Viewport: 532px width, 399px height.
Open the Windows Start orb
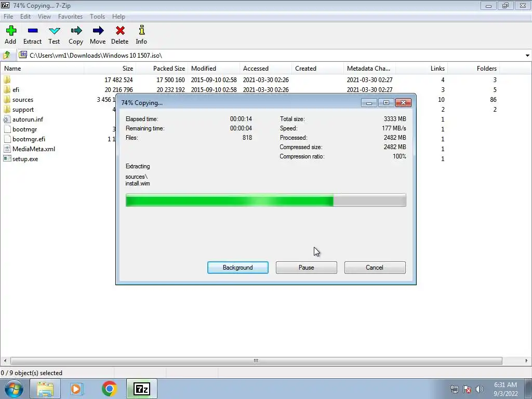(14, 389)
